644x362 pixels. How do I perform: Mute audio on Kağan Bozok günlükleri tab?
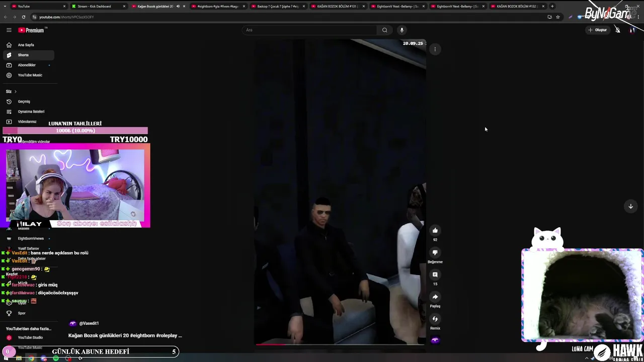(x=178, y=6)
